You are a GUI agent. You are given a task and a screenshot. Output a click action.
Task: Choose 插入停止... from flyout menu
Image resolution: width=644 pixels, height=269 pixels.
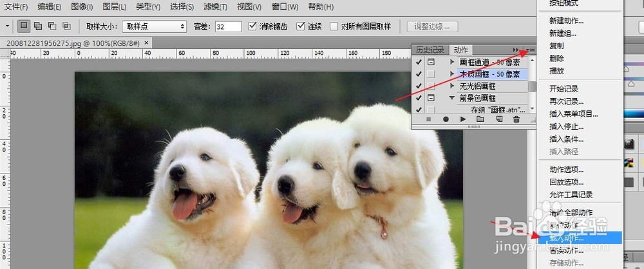[x=566, y=126]
